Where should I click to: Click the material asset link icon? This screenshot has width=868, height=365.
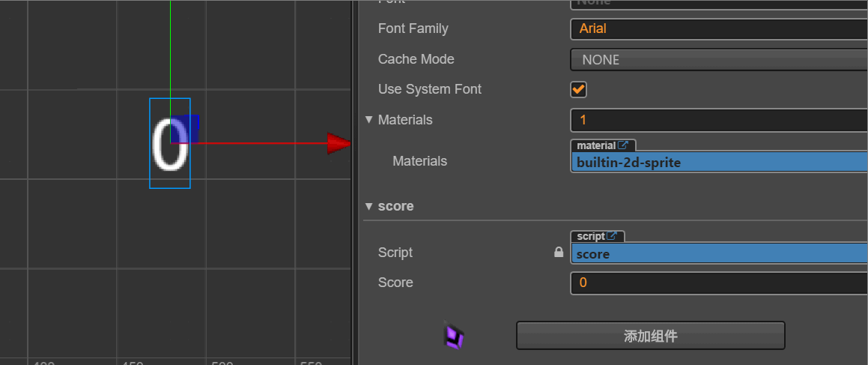pos(623,145)
